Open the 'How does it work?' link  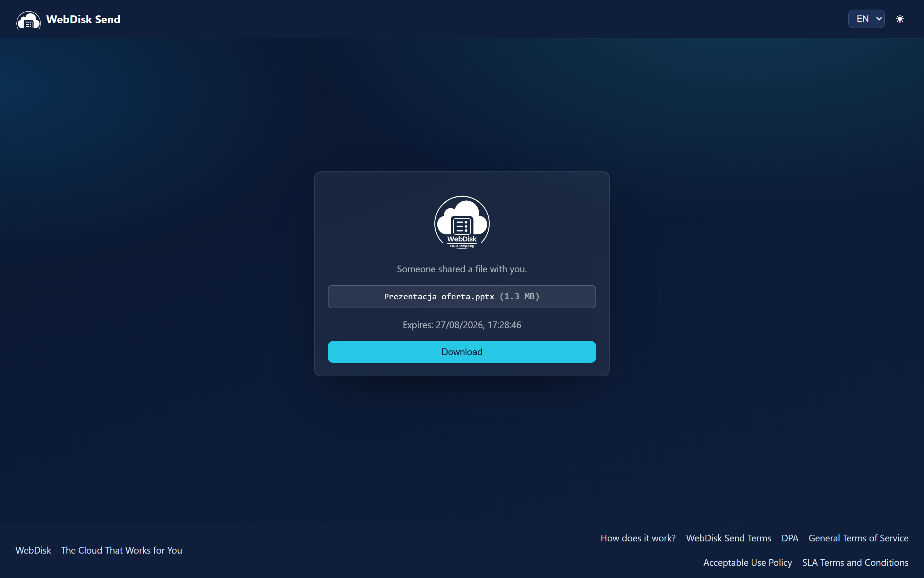pyautogui.click(x=638, y=538)
